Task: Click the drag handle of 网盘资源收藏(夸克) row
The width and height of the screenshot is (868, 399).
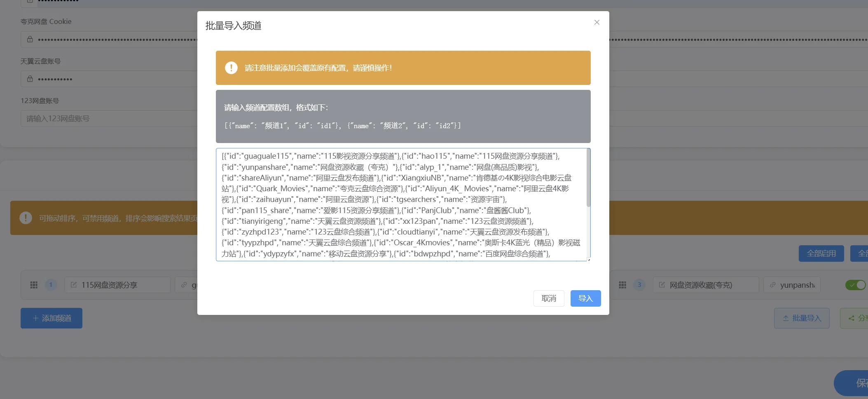Action: tap(622, 285)
